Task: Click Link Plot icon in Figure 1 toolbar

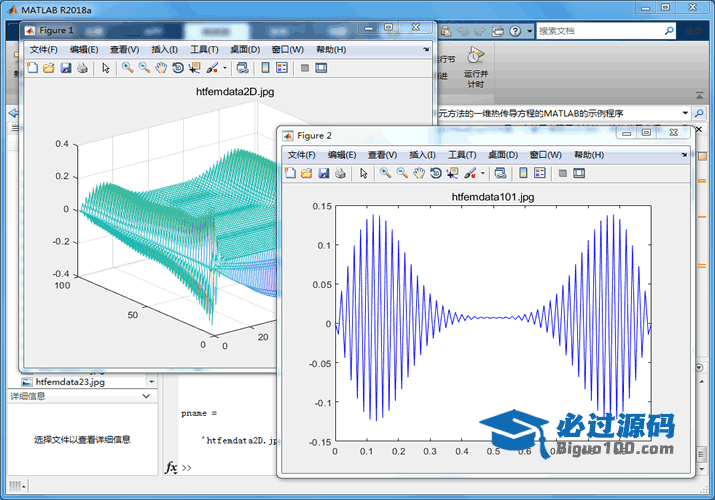Action: (x=243, y=68)
